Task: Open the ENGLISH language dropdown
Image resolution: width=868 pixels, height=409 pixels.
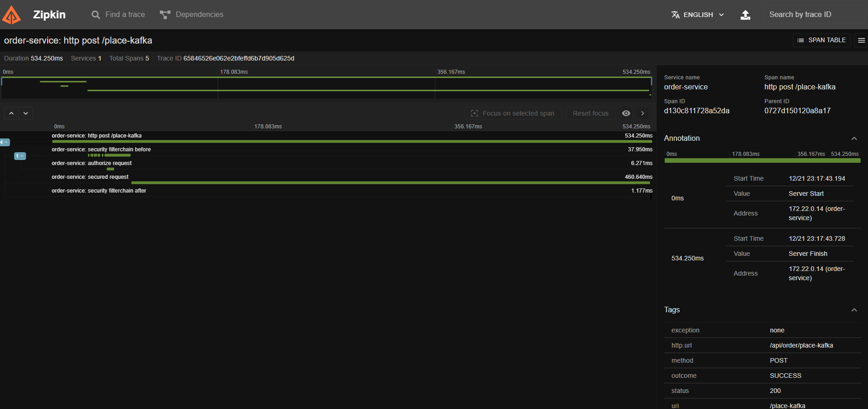Action: point(698,15)
